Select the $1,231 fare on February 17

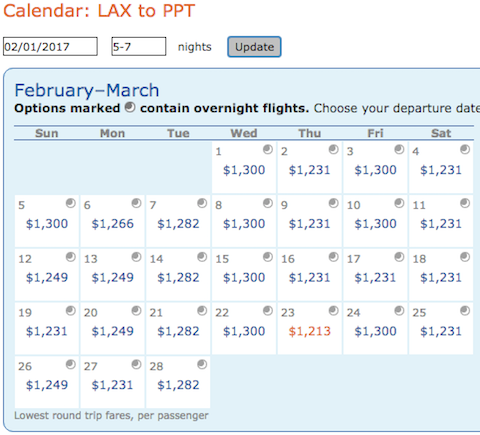375,278
